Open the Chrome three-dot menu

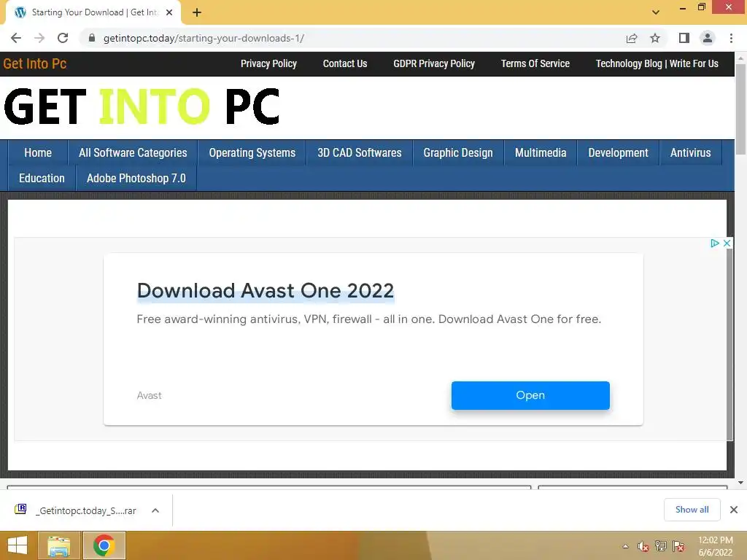click(731, 38)
